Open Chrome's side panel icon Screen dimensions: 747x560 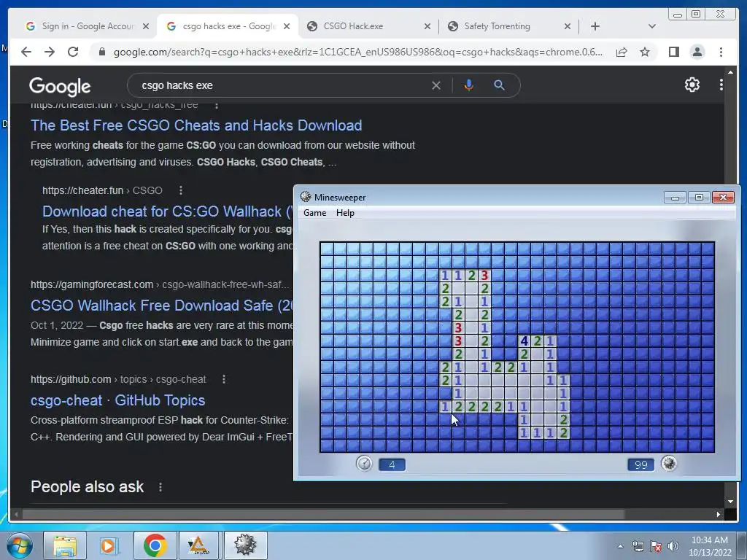[x=673, y=52]
